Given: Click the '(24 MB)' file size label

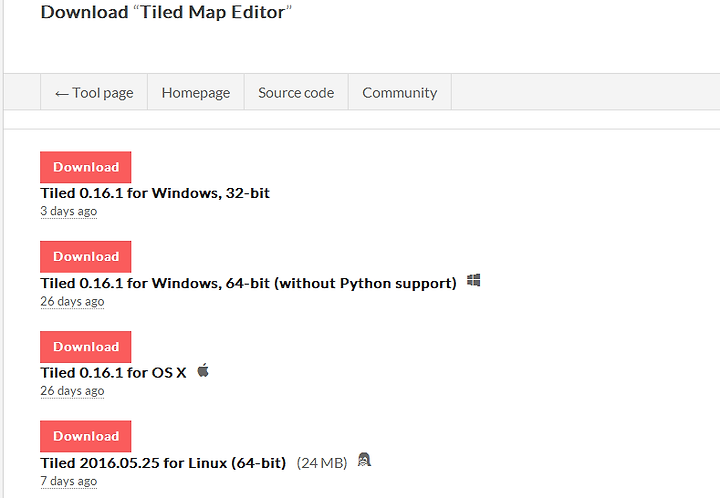Looking at the screenshot, I should tap(322, 463).
